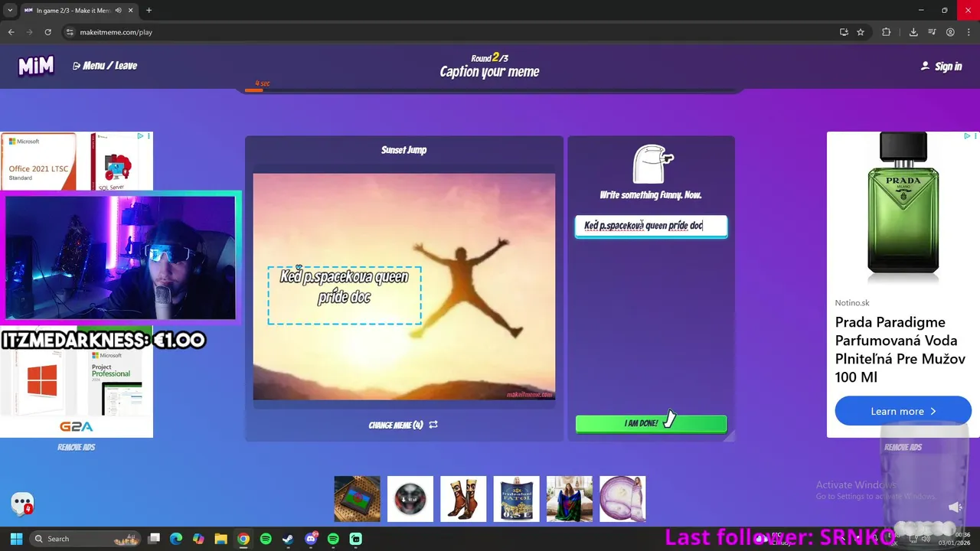Install app icon in address bar
Viewport: 980px width, 551px height.
click(x=844, y=32)
